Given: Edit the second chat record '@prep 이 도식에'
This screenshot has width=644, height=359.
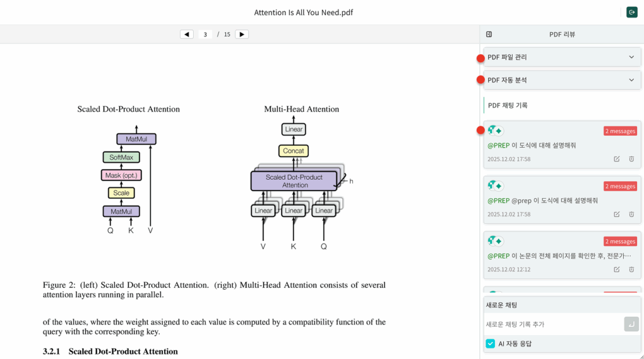Looking at the screenshot, I should pyautogui.click(x=616, y=214).
